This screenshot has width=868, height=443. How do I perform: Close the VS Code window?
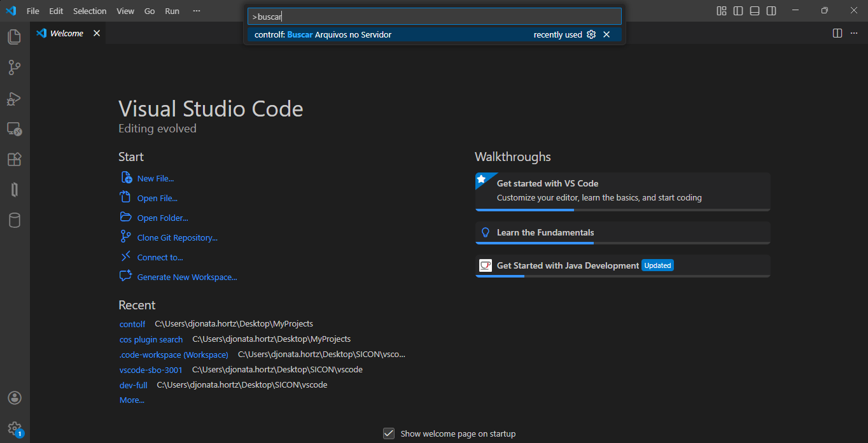tap(853, 11)
